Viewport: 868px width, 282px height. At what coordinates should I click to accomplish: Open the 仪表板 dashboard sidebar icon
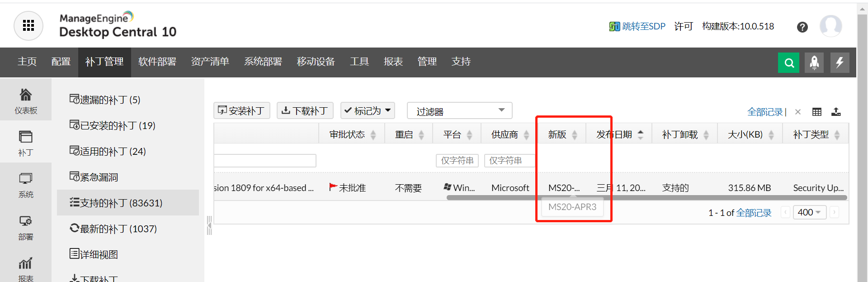point(26,100)
